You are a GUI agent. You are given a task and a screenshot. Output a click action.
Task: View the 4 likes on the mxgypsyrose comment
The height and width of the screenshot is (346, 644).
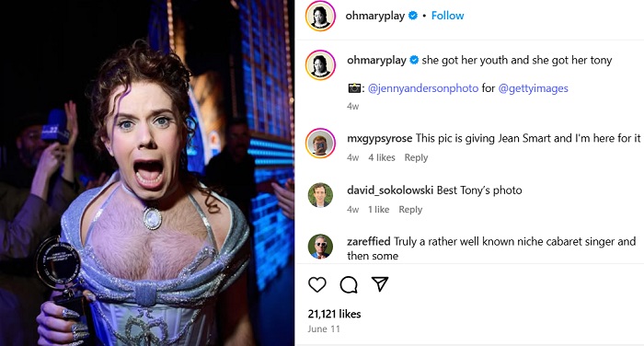pos(382,157)
